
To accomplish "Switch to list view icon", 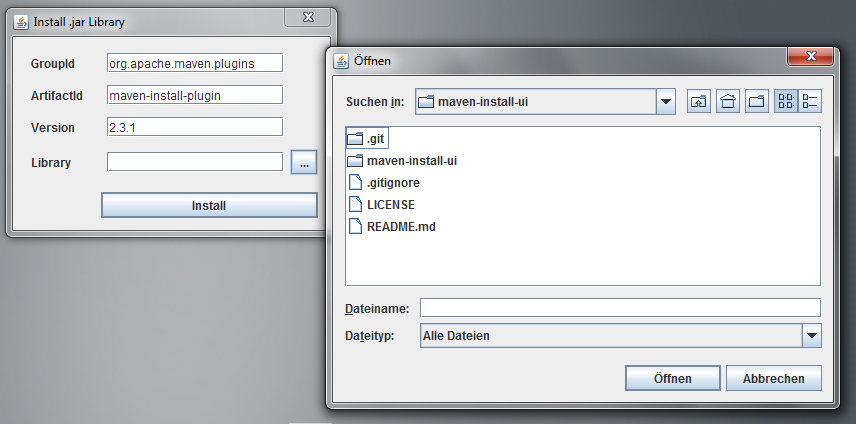I will [786, 101].
